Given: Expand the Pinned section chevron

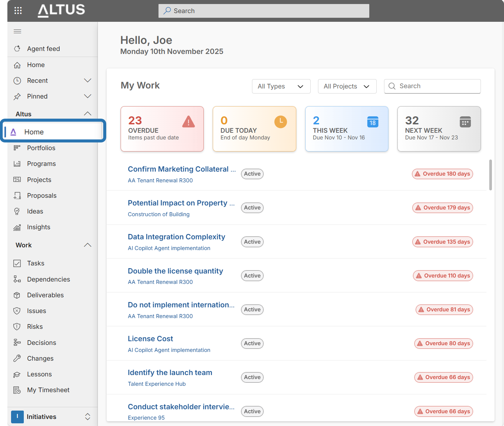Looking at the screenshot, I should coord(87,96).
